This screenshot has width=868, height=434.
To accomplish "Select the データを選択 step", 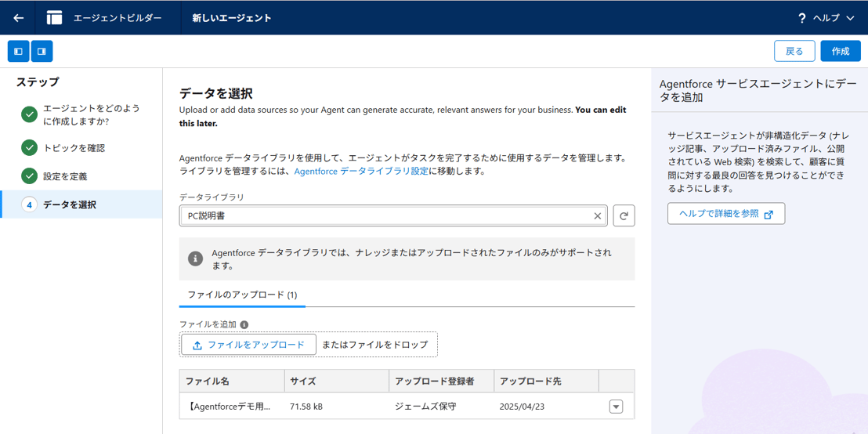I will 81,204.
